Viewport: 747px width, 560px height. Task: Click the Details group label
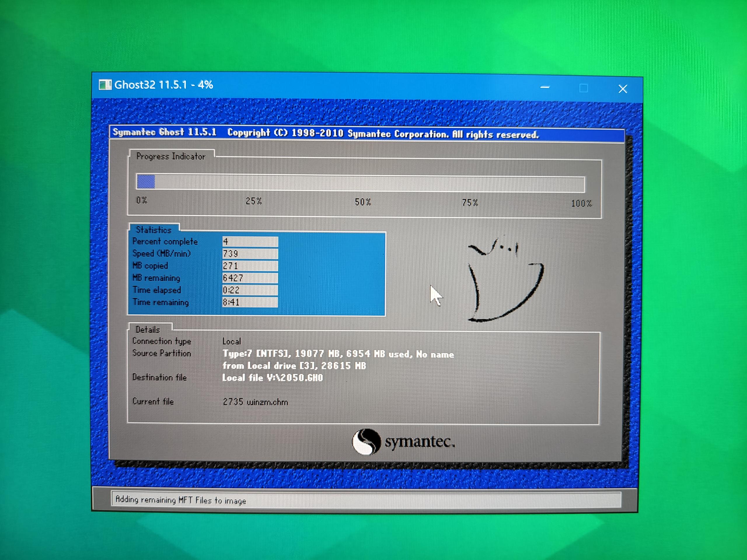click(148, 330)
